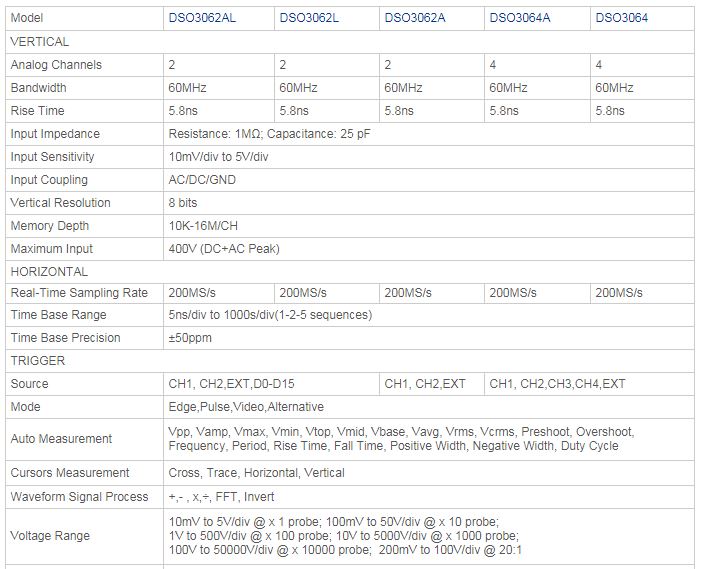
Task: Select the Cursors Measurement label
Action: pyautogui.click(x=70, y=473)
